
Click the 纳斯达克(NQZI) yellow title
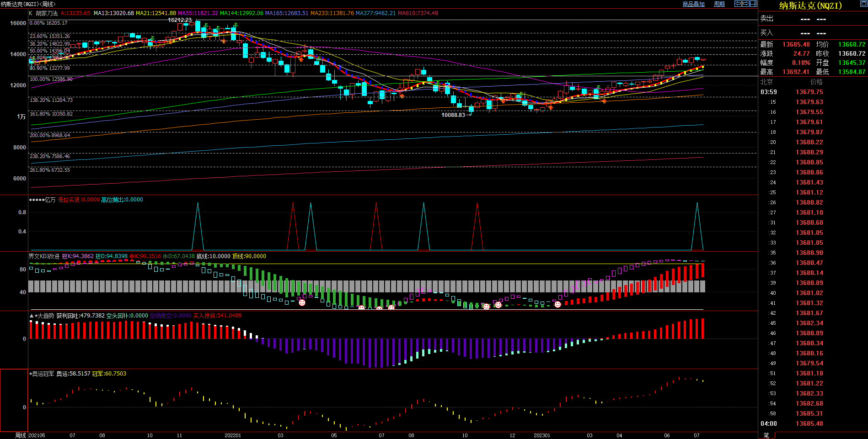coord(810,6)
